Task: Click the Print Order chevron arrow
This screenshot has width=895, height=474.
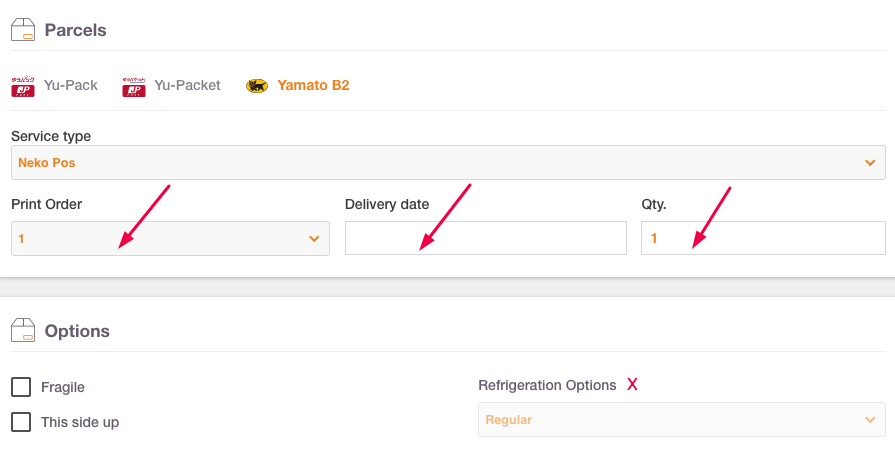Action: (314, 239)
